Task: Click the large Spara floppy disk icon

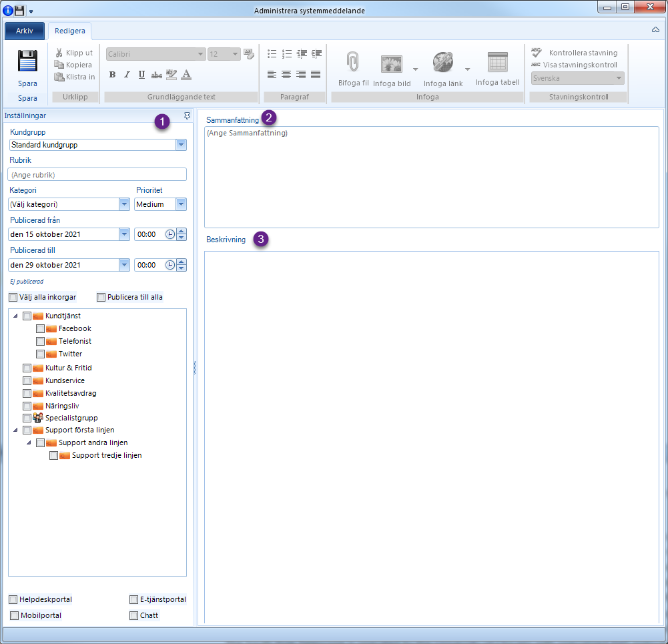Action: coord(27,61)
